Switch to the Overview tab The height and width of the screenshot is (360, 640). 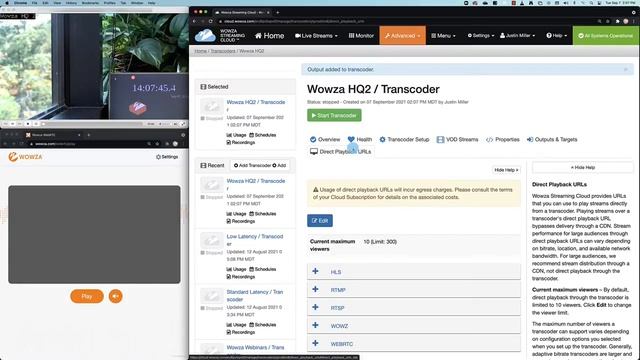pos(324,140)
